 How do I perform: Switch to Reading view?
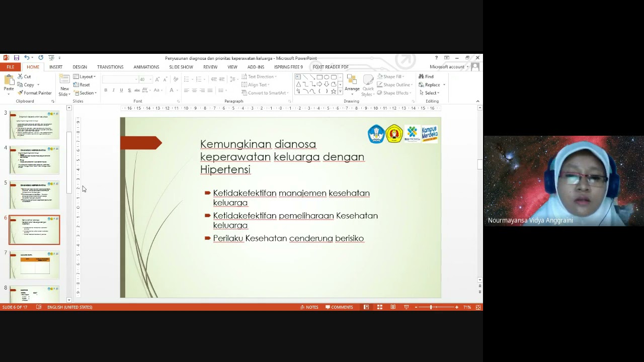pos(393,307)
